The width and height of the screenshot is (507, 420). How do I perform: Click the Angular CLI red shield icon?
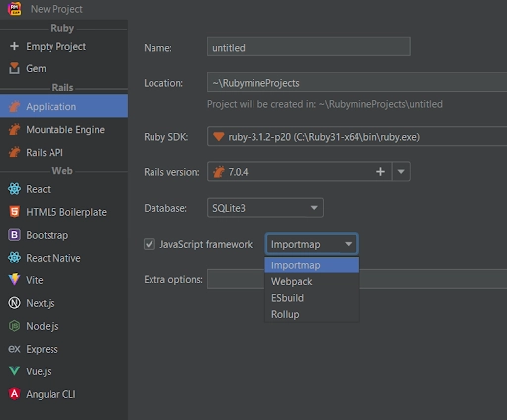click(x=14, y=394)
